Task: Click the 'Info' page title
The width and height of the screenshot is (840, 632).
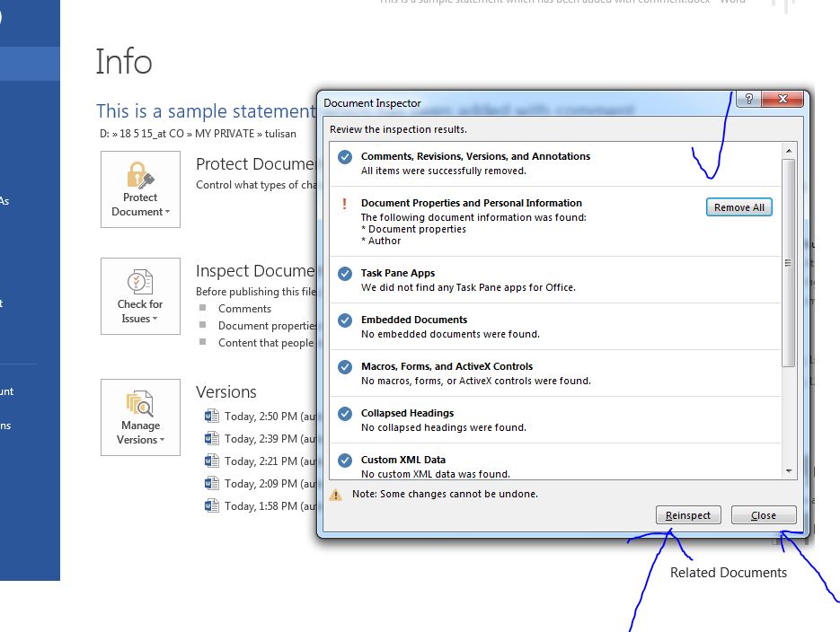Action: tap(124, 62)
